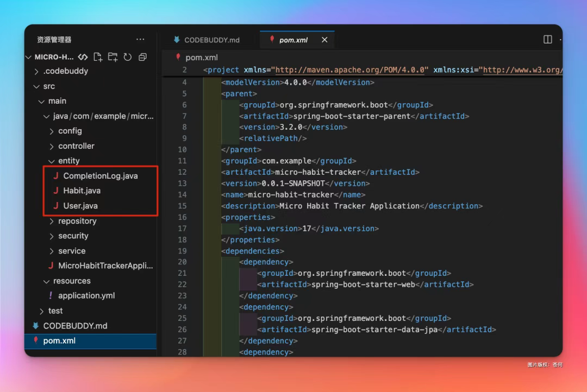Click the New Folder icon in explorer

[113, 57]
